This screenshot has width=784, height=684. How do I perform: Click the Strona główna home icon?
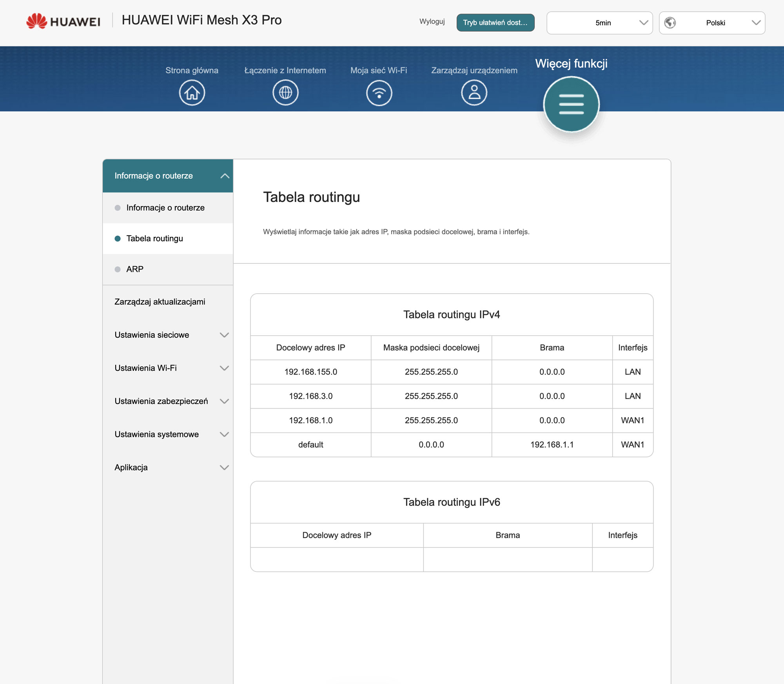coord(192,93)
